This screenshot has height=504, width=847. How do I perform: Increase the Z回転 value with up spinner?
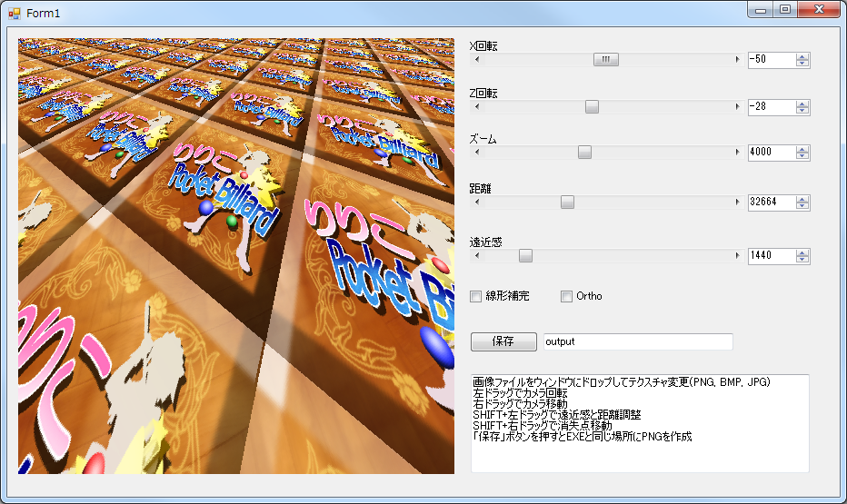click(802, 104)
